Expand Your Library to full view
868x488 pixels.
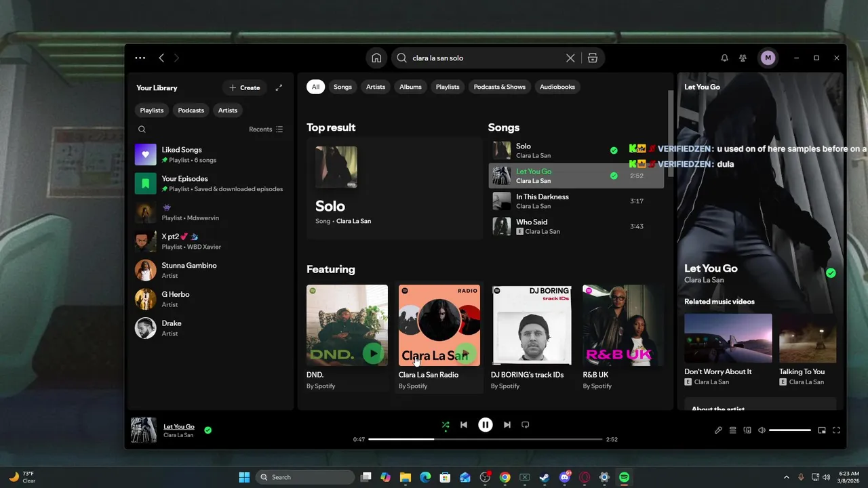click(x=279, y=87)
